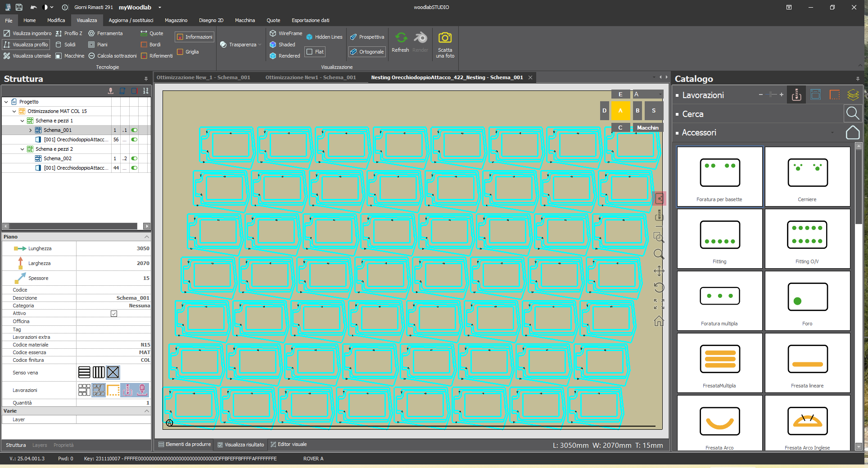Enable the Griglia checkbox
Viewport: 868px width, 468px height.
180,52
